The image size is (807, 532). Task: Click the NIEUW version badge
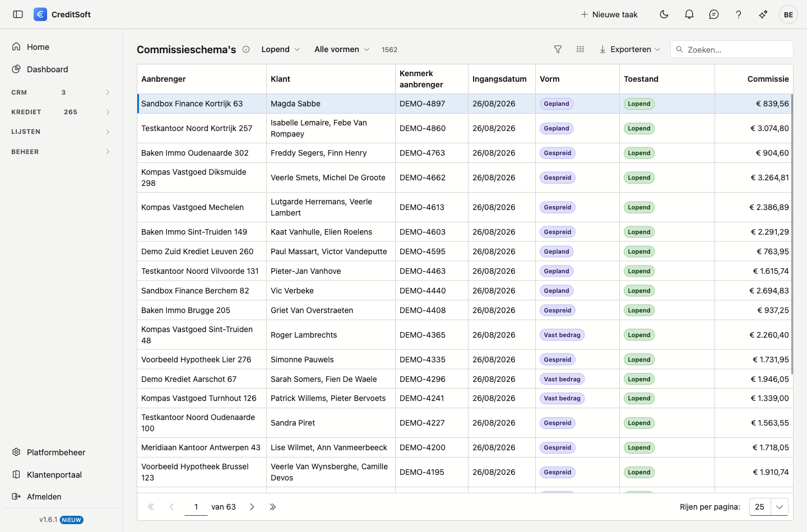point(72,520)
